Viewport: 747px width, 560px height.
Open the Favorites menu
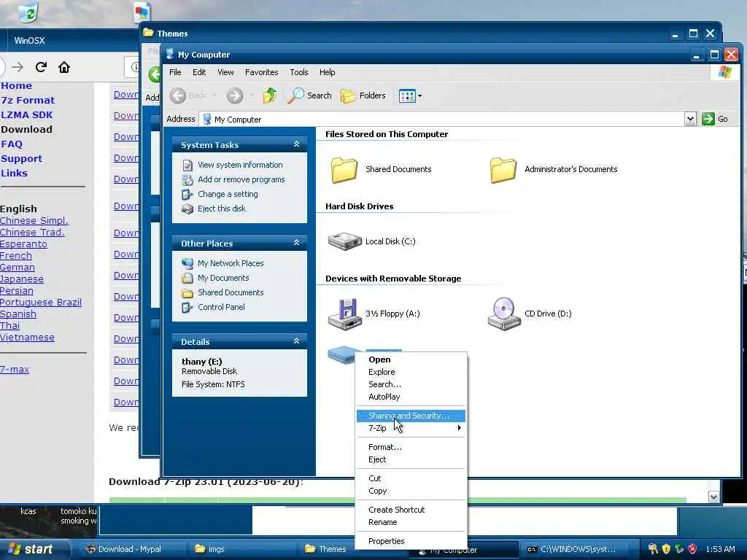(x=262, y=72)
